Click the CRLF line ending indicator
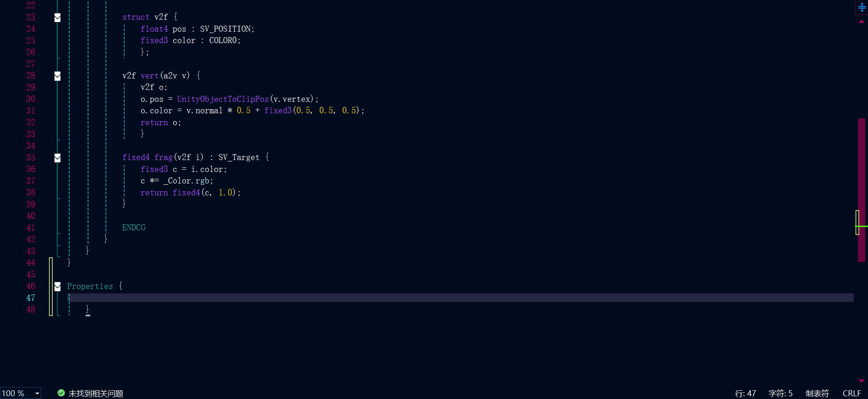The image size is (868, 399). pyautogui.click(x=852, y=393)
